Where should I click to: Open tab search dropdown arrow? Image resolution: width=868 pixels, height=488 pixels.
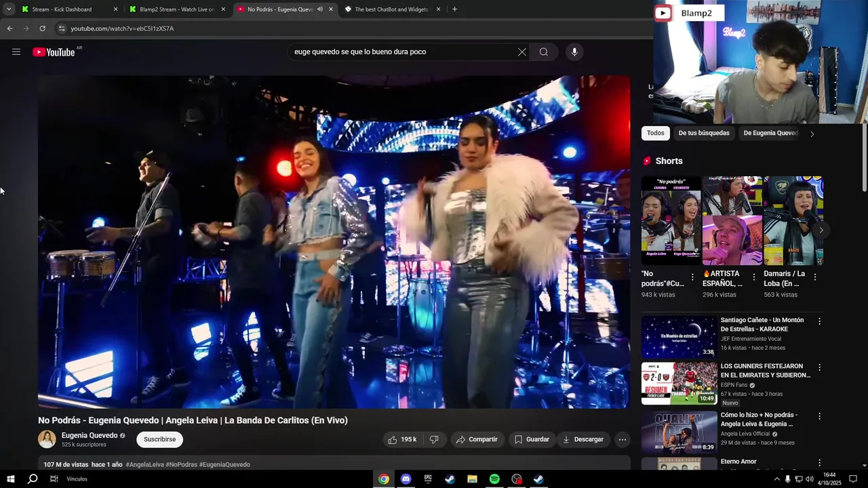(x=9, y=9)
